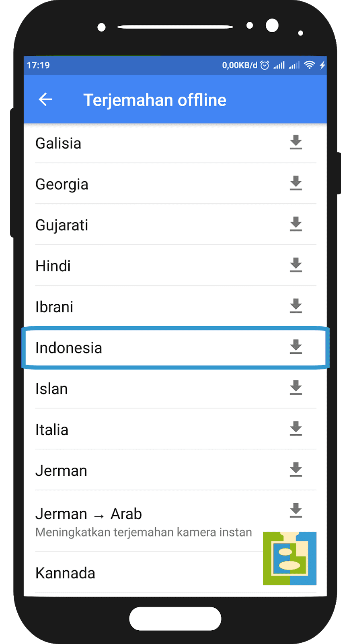Download the Jerman language pack

coord(296,470)
